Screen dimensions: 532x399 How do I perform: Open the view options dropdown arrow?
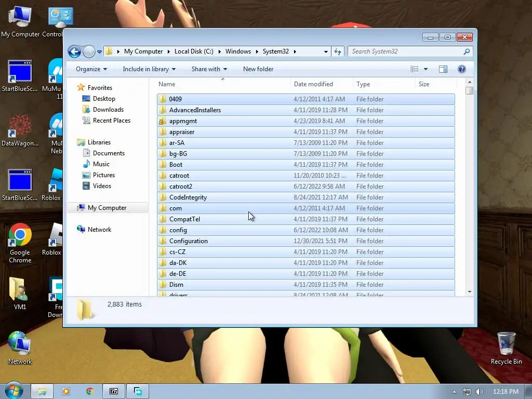426,69
